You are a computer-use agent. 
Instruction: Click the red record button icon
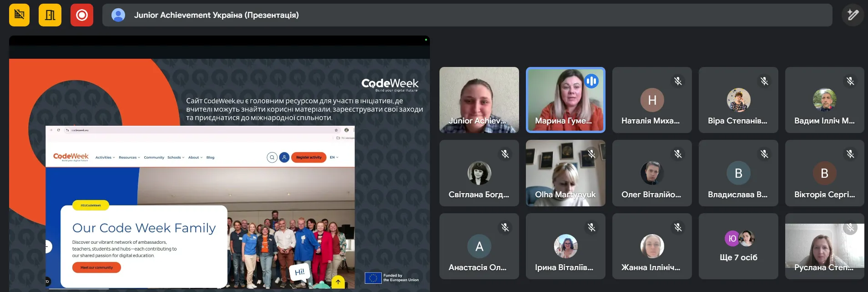coord(82,15)
